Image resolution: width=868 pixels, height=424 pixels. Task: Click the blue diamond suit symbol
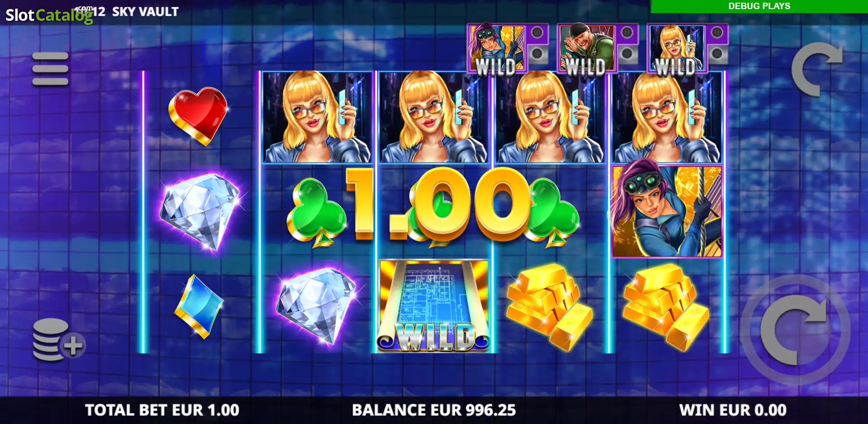(x=199, y=306)
